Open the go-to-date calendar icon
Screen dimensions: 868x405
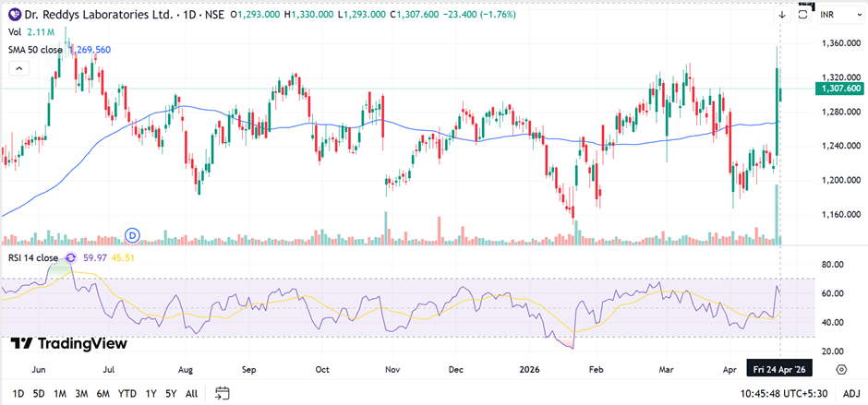coord(222,393)
